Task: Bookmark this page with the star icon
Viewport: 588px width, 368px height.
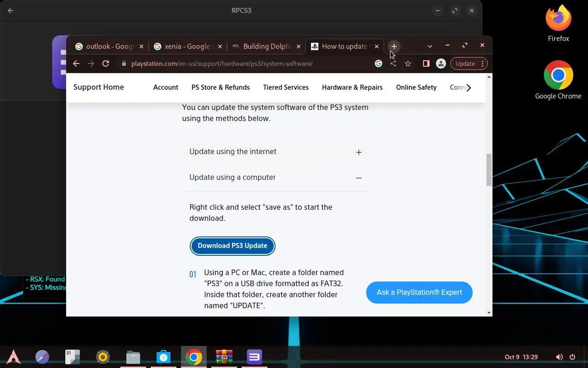Action: 408,63
